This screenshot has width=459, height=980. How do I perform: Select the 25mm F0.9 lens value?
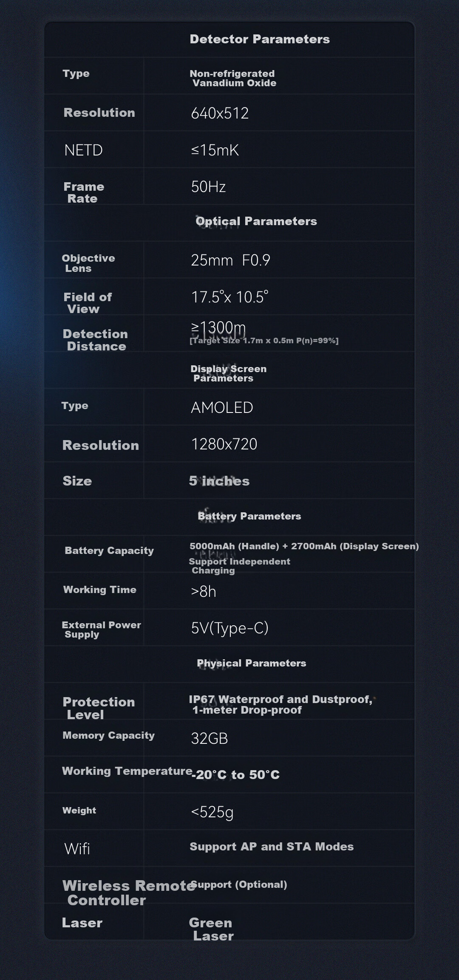230,260
